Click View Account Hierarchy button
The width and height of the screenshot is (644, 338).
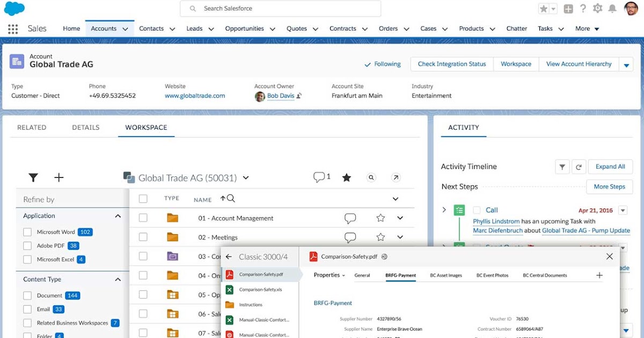(579, 64)
